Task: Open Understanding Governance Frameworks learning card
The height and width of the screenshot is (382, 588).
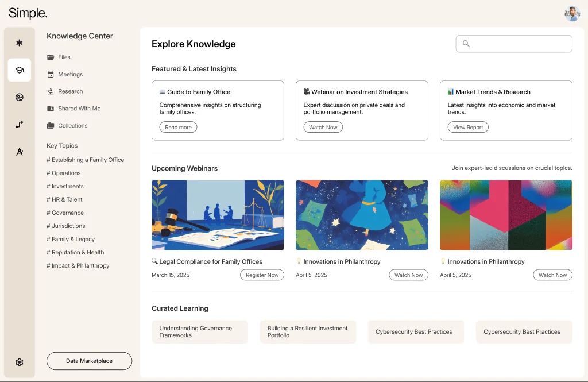Action: (x=200, y=331)
